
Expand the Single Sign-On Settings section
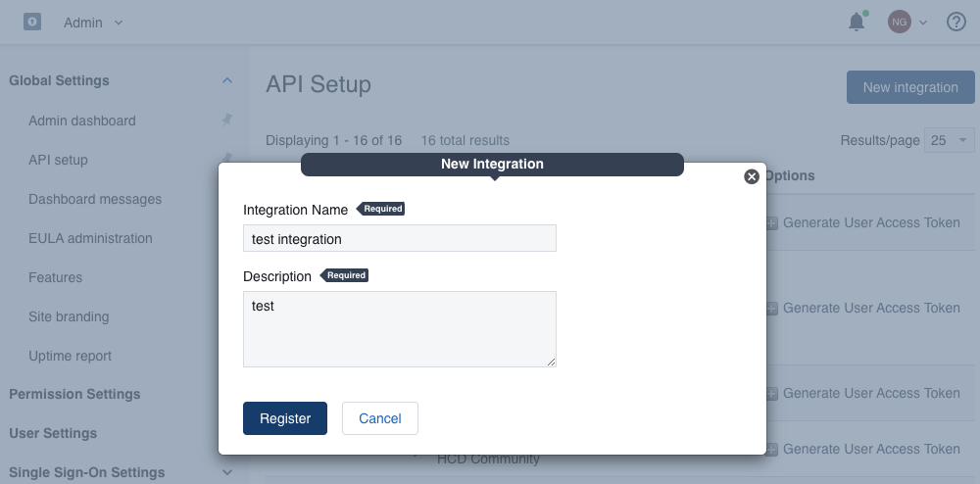point(227,472)
